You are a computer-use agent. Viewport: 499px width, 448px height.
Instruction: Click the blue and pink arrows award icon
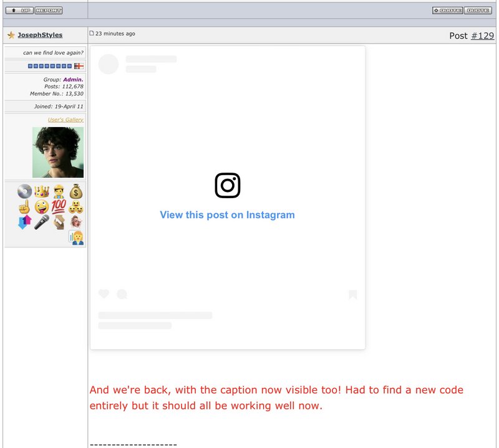point(24,222)
